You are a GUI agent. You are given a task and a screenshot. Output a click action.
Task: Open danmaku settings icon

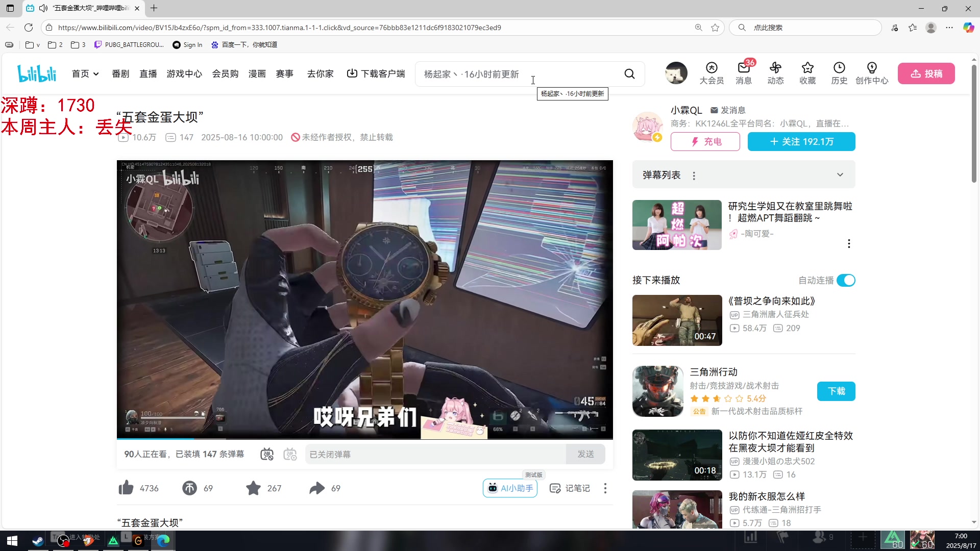pyautogui.click(x=290, y=454)
